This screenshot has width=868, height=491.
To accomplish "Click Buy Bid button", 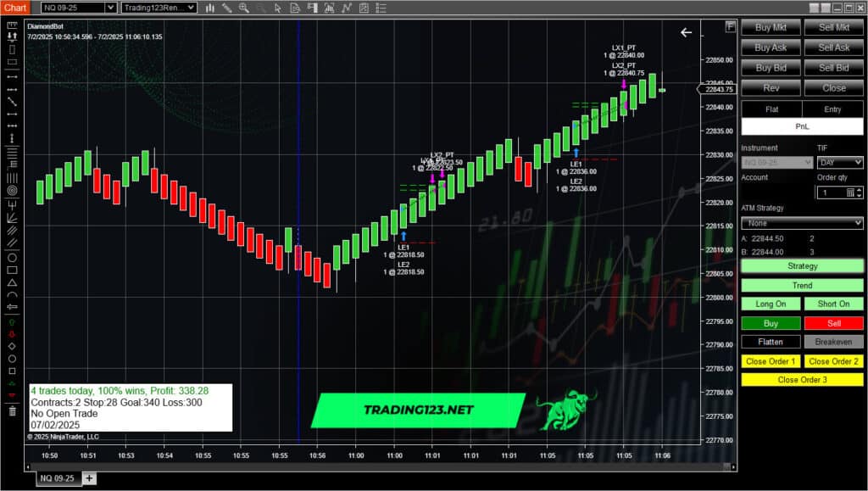I will (x=771, y=68).
